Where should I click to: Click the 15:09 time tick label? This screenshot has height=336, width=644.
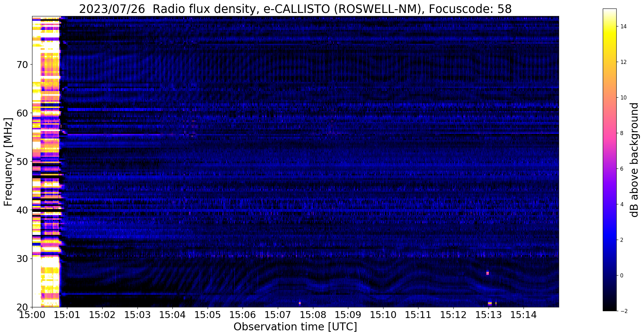tap(348, 315)
